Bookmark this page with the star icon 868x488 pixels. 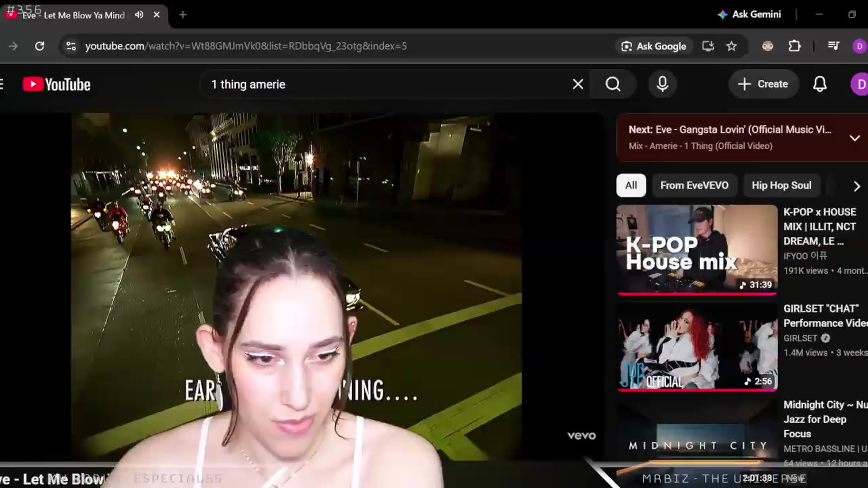click(x=731, y=46)
